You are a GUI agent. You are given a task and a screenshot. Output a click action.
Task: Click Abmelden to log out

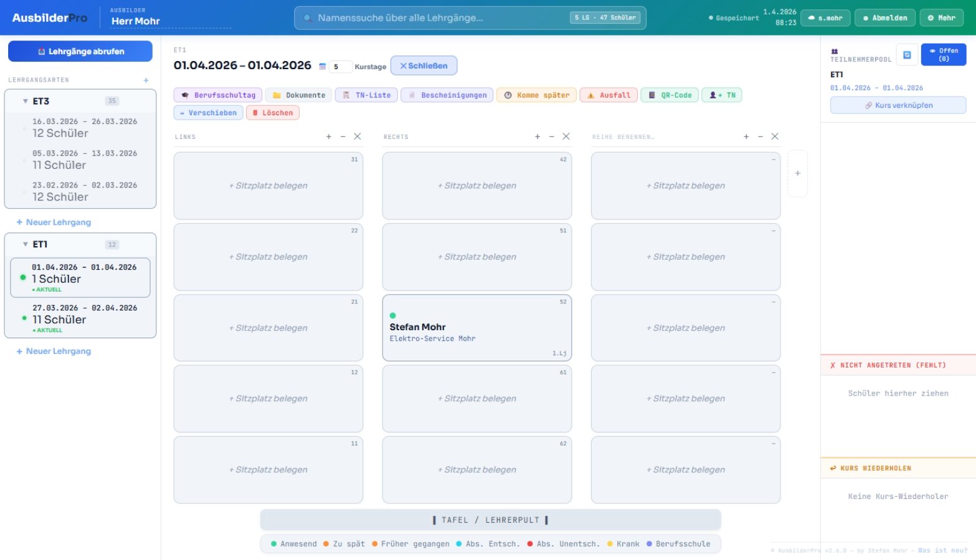tap(885, 18)
